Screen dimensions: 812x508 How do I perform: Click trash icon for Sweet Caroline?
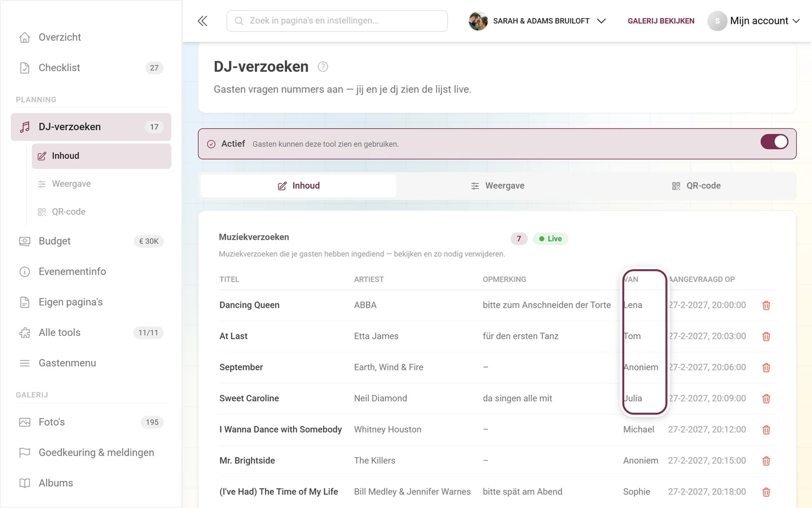766,398
